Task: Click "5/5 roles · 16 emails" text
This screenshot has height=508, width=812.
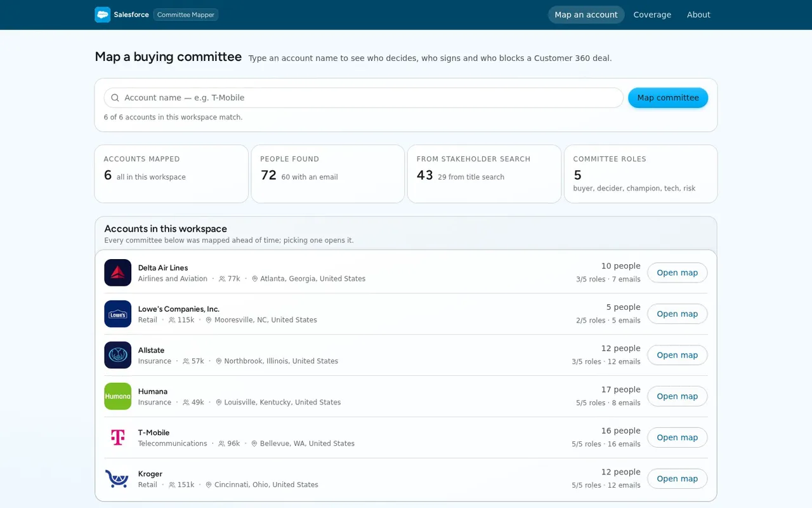Action: point(606,444)
